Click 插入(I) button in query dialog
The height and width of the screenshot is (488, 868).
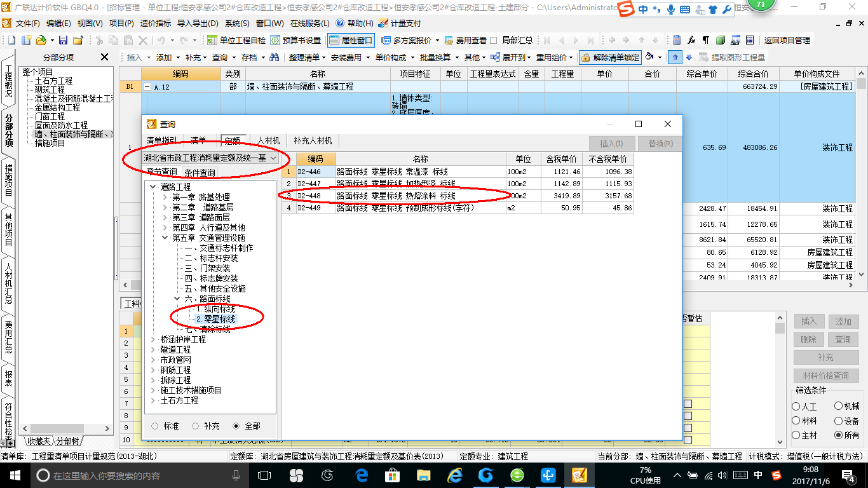tap(611, 144)
